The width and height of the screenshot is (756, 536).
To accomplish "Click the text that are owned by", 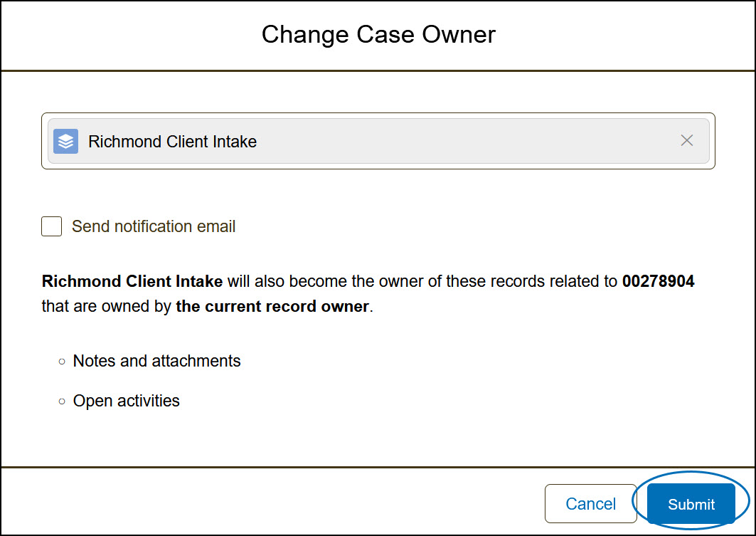I will click(107, 306).
